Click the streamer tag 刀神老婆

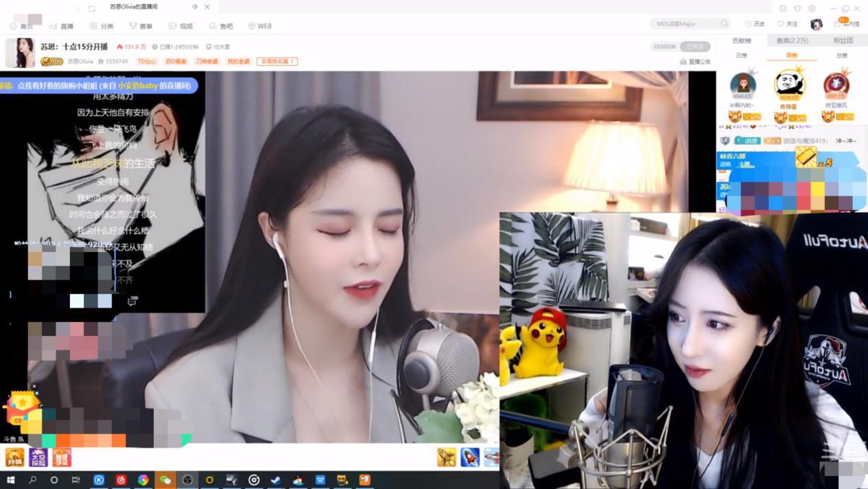point(207,62)
